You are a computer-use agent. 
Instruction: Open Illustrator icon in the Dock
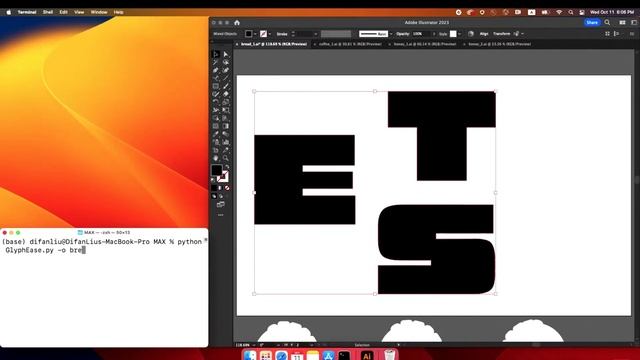point(367,356)
